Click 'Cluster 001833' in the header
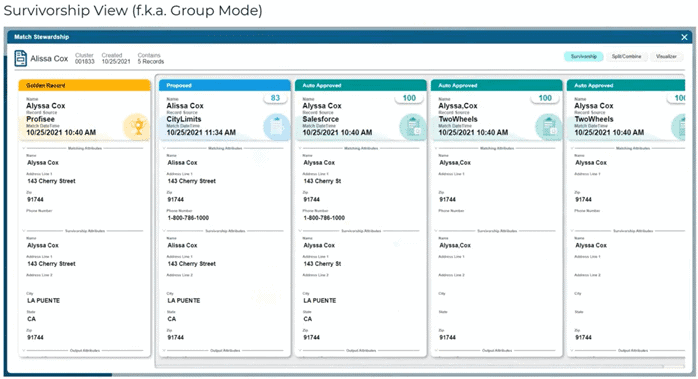 click(85, 58)
